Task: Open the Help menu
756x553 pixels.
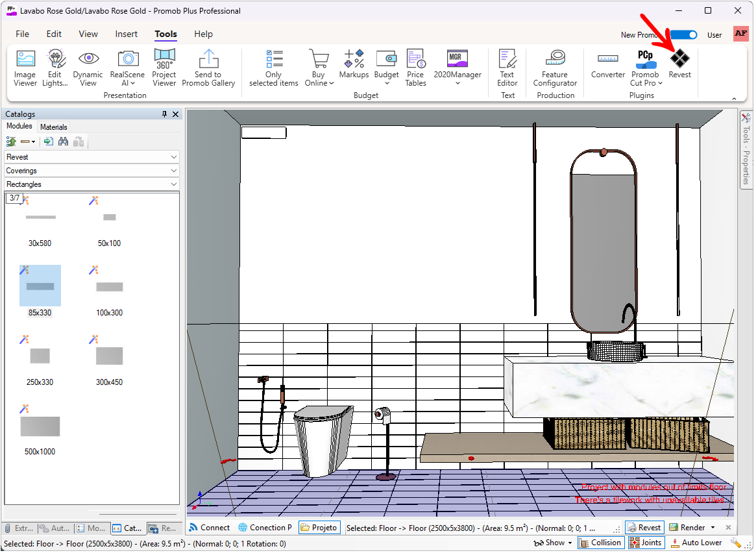Action: pyautogui.click(x=204, y=34)
